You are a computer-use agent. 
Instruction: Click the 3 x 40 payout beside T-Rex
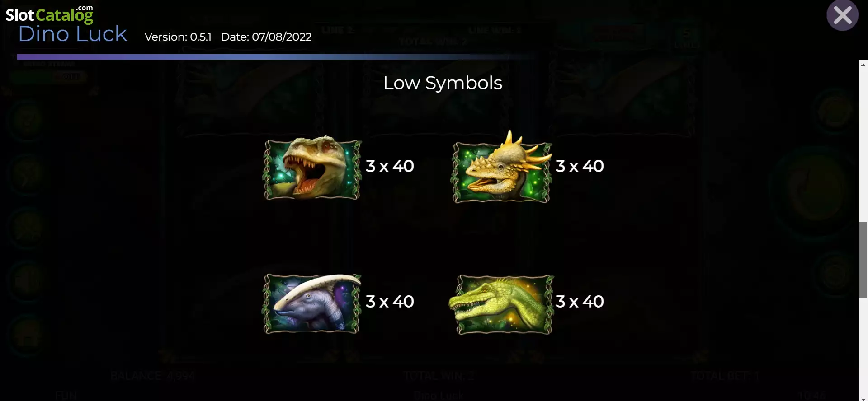pyautogui.click(x=390, y=166)
